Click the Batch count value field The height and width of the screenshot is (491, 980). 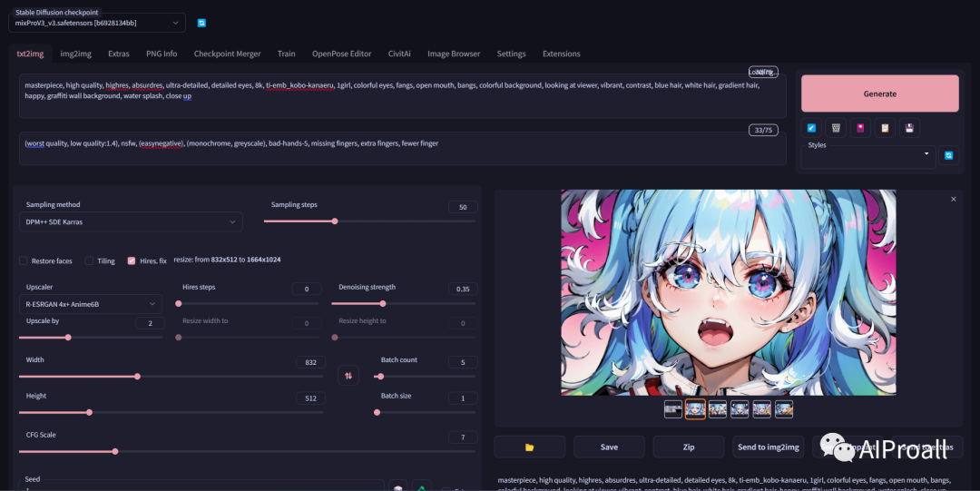tap(463, 362)
